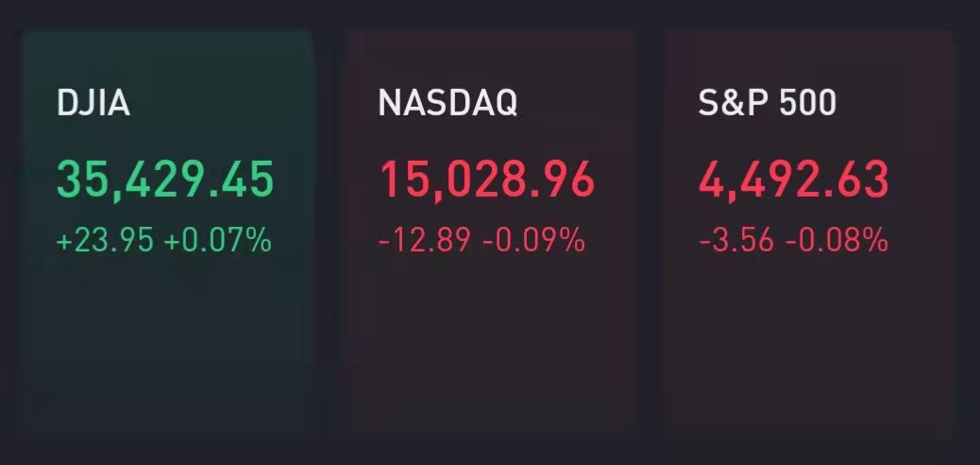Open the NASDAQ index card title

pyautogui.click(x=448, y=103)
